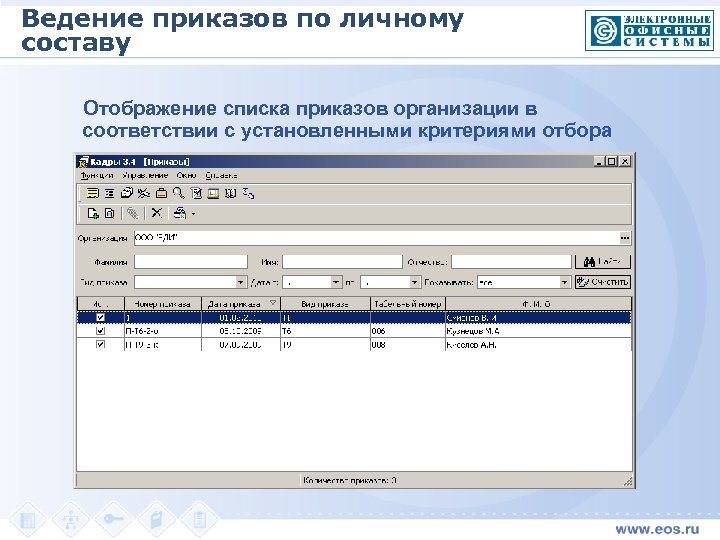Open the Окно menu
The image size is (720, 540).
[186, 175]
